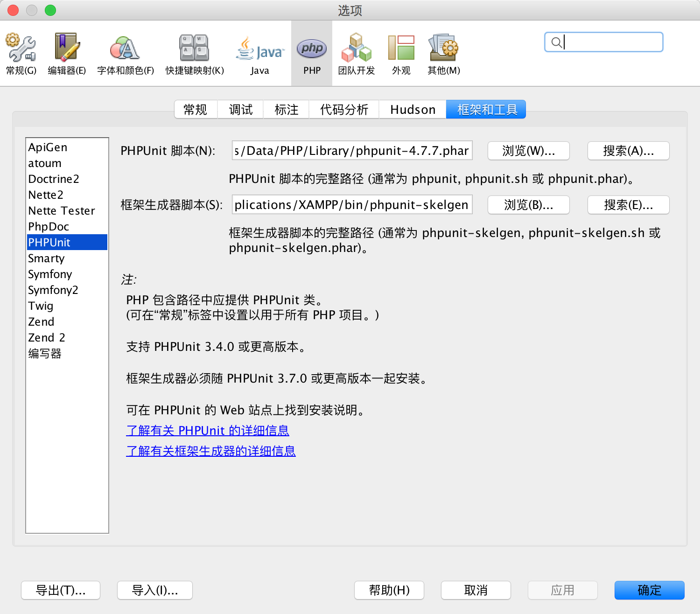The height and width of the screenshot is (614, 700).
Task: Open the 常规(G) general options category
Action: [x=21, y=54]
